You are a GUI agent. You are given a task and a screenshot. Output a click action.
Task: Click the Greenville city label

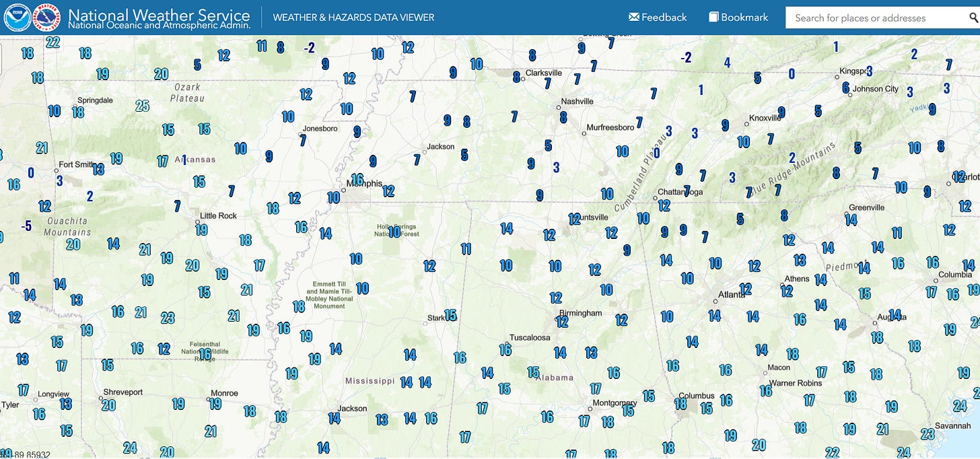point(866,208)
